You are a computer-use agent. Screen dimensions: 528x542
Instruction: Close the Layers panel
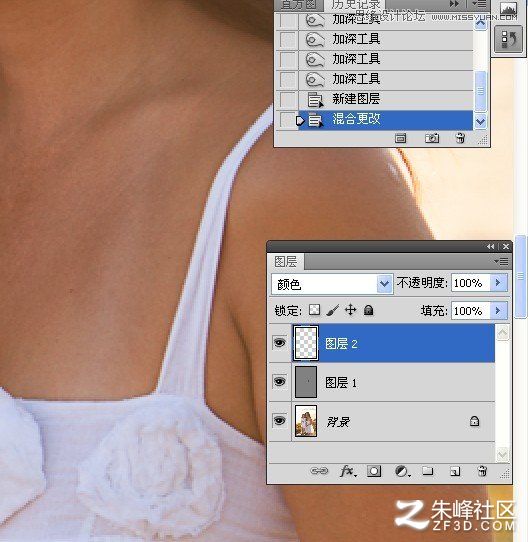(x=506, y=246)
